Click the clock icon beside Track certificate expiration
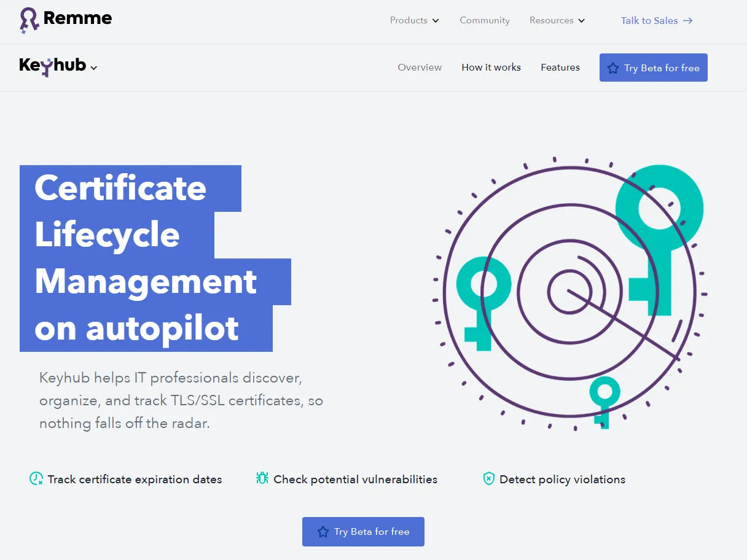The height and width of the screenshot is (560, 747). pyautogui.click(x=36, y=478)
